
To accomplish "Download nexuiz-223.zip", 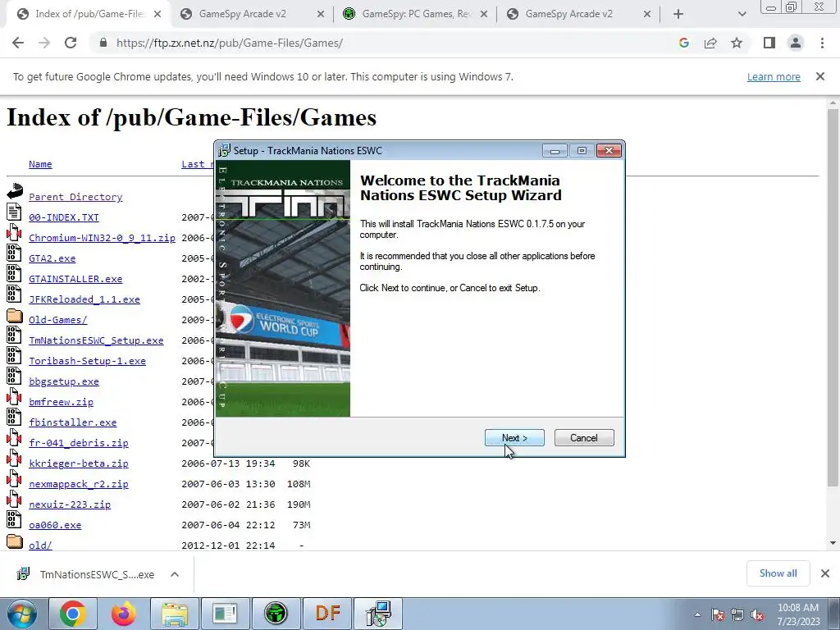I will click(x=70, y=504).
